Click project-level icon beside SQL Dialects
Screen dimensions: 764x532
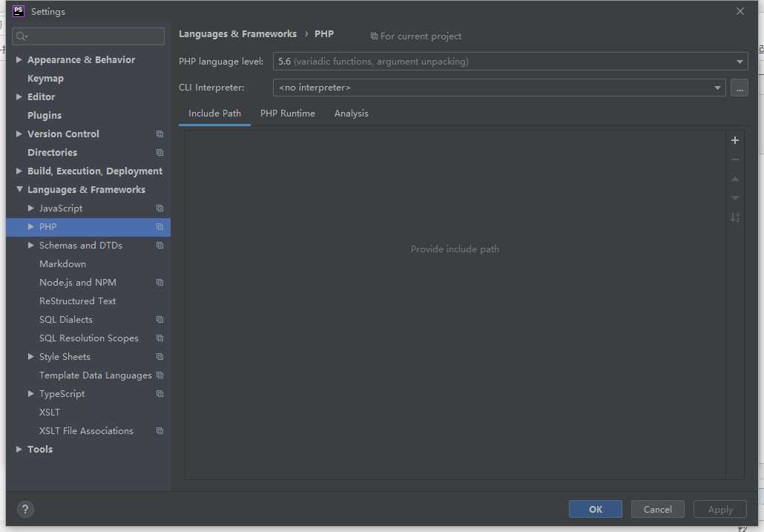(x=159, y=320)
